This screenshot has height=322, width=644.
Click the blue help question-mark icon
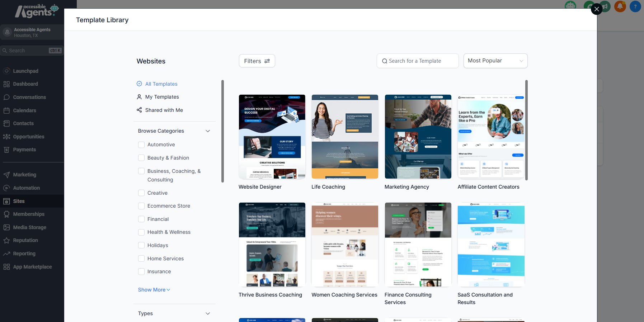635,6
